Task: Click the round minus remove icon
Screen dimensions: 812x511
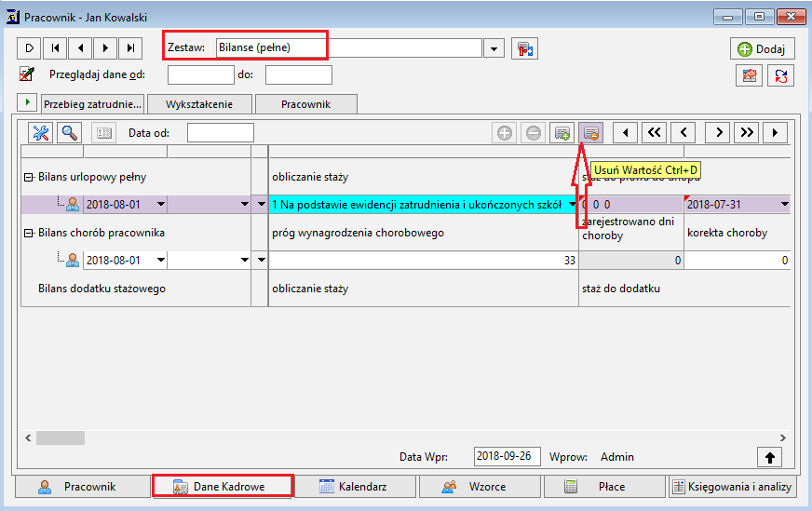Action: (x=534, y=133)
